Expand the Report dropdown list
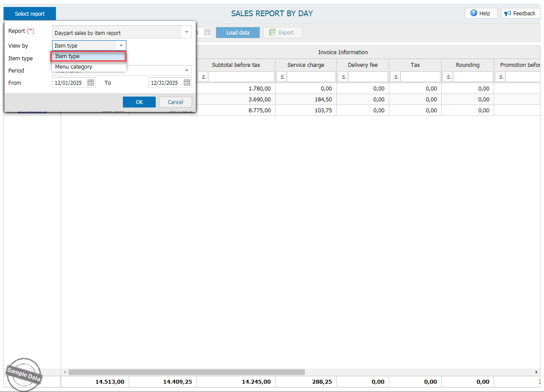This screenshot has height=392, width=544. point(187,32)
